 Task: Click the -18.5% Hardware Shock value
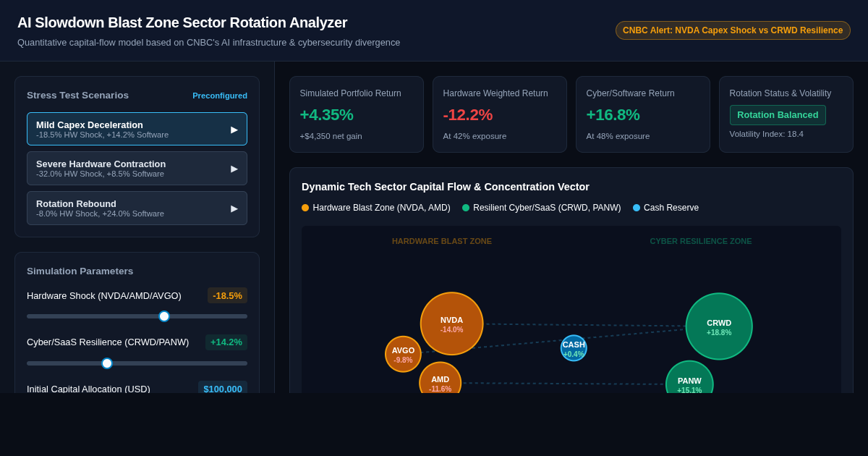pos(227,295)
